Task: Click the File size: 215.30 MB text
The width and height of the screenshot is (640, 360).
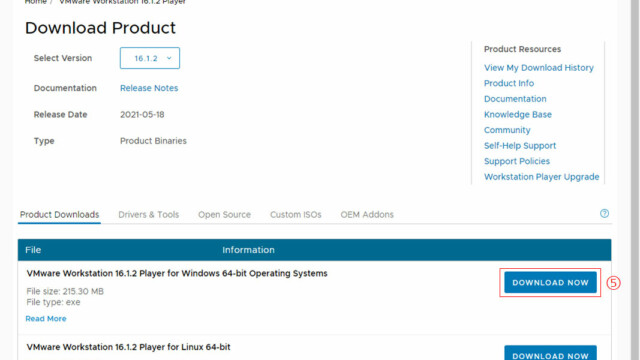Action: (65, 291)
